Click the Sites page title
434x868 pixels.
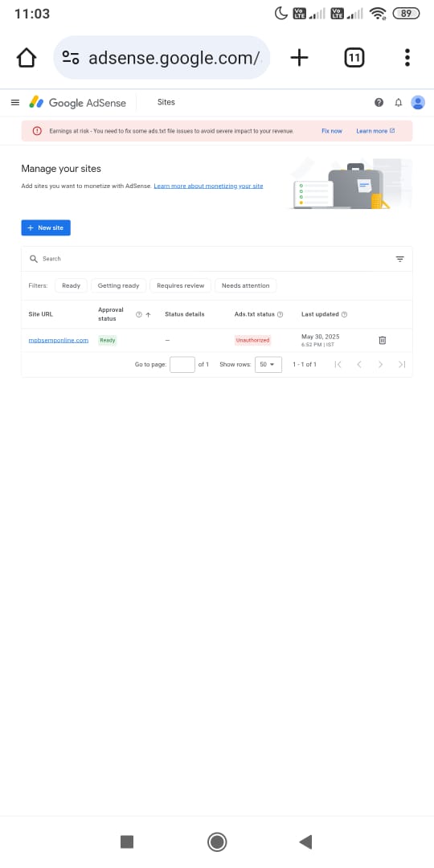pos(166,102)
